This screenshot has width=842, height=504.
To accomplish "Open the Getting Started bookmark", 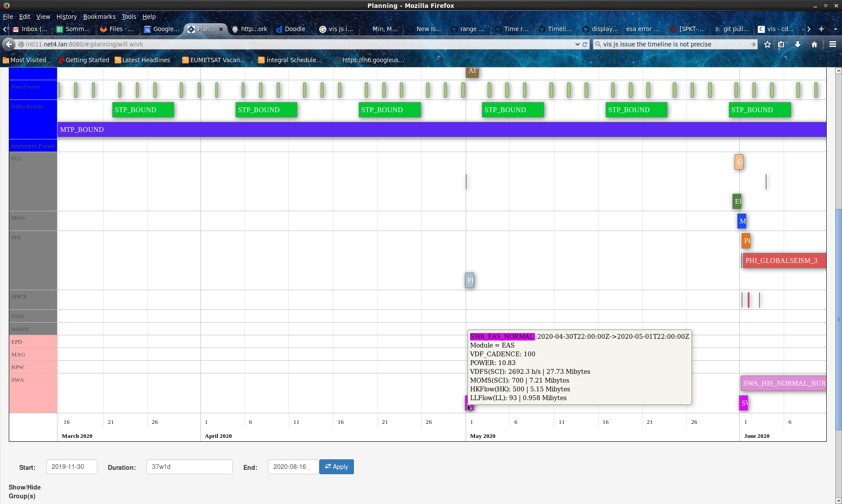I will [x=84, y=60].
